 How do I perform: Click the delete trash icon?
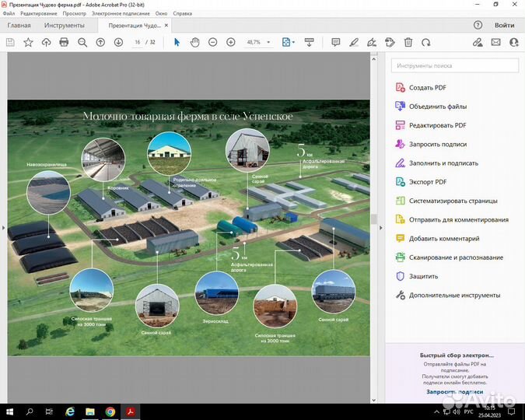(x=409, y=42)
